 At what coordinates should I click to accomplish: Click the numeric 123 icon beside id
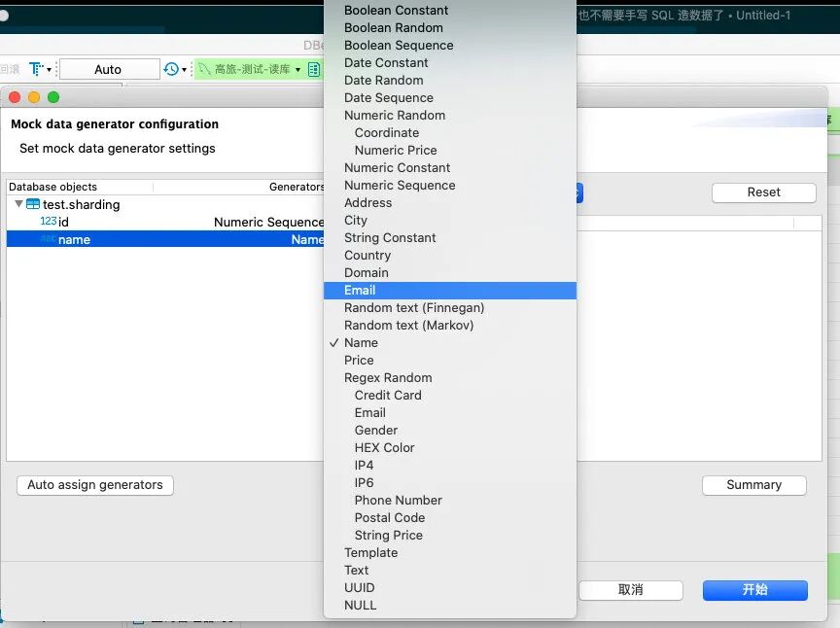pos(48,222)
